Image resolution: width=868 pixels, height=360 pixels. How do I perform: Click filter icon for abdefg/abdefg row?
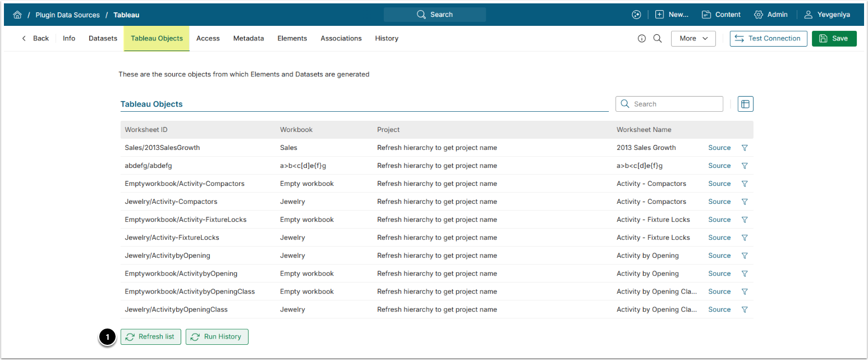click(745, 166)
